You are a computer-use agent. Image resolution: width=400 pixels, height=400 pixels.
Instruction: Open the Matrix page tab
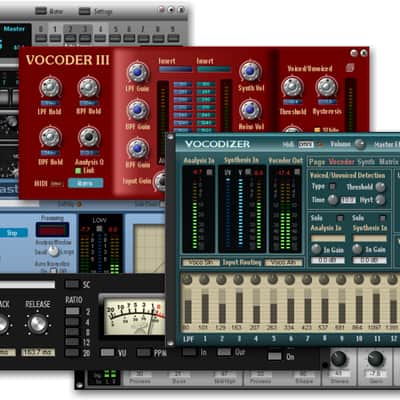pyautogui.click(x=388, y=162)
